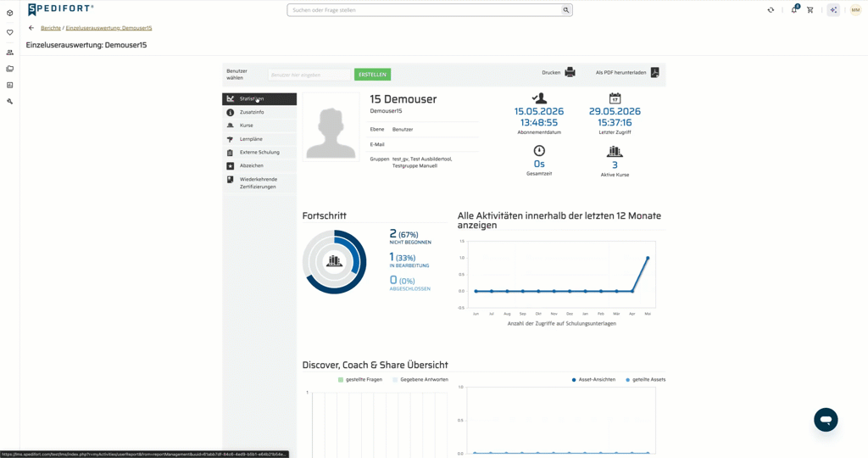Open the heart favorites sidebar icon

coord(10,33)
